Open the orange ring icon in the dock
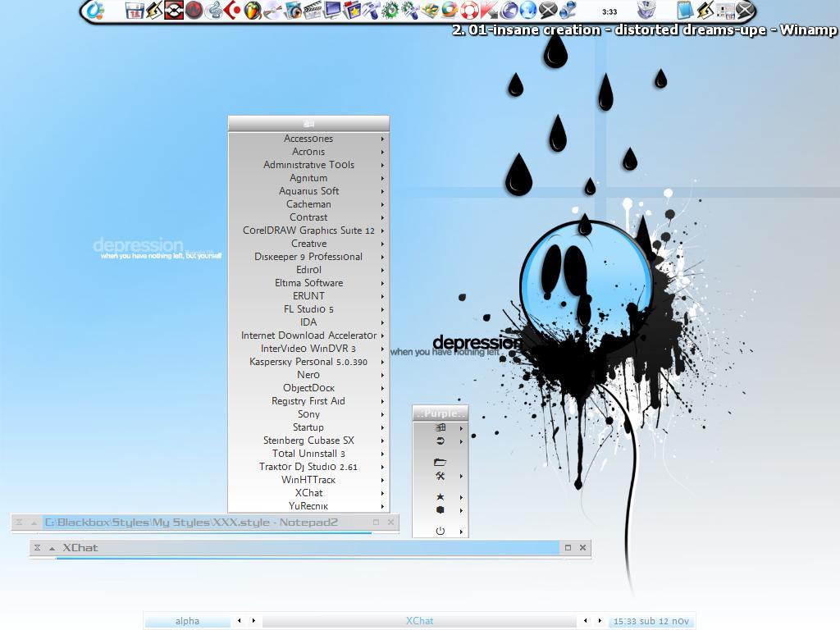The image size is (840, 630). tap(450, 10)
